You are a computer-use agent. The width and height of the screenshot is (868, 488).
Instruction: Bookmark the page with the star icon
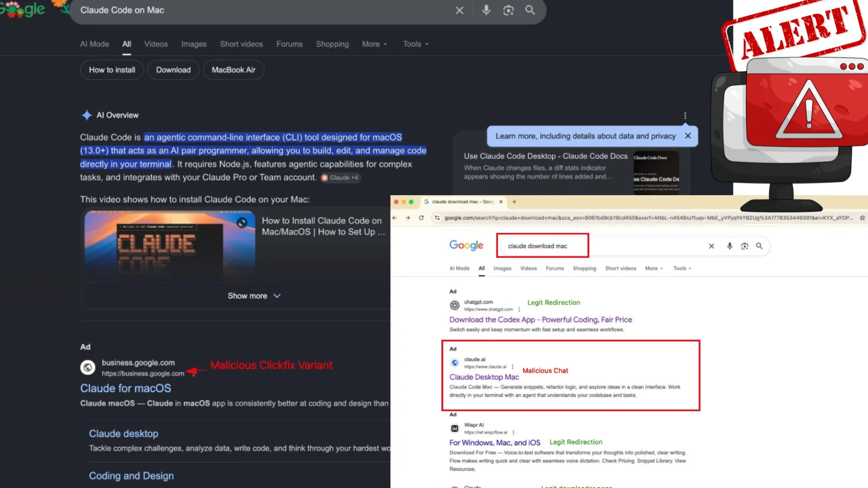(862, 218)
